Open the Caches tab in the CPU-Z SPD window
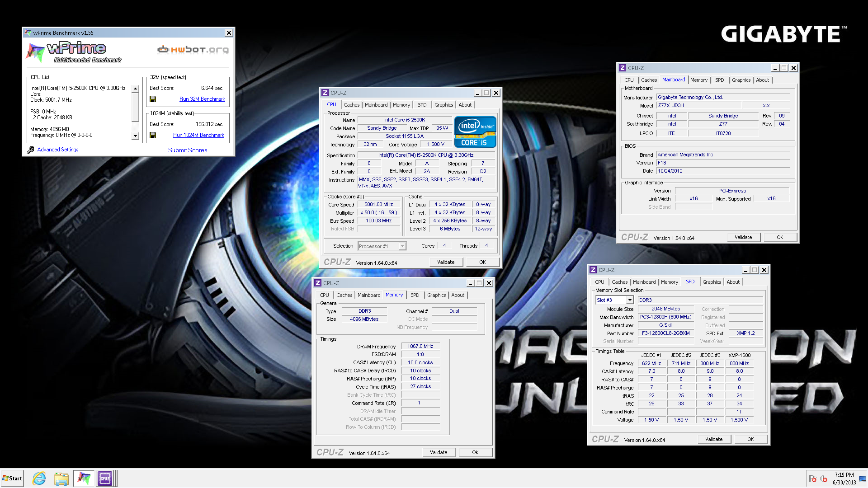The height and width of the screenshot is (488, 868). (619, 282)
